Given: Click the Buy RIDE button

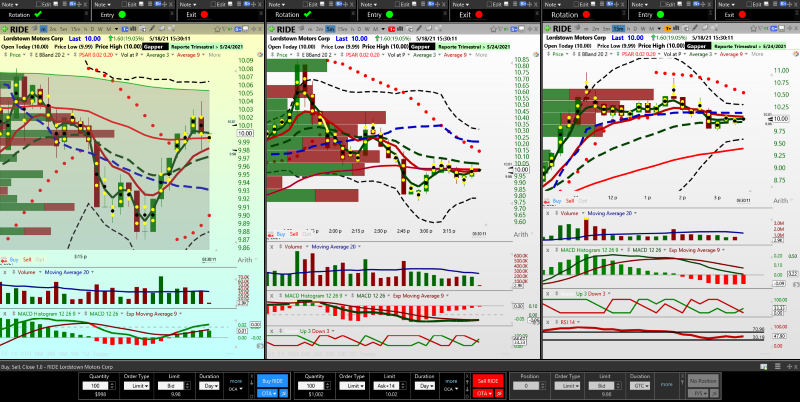Looking at the screenshot, I should coord(272,381).
